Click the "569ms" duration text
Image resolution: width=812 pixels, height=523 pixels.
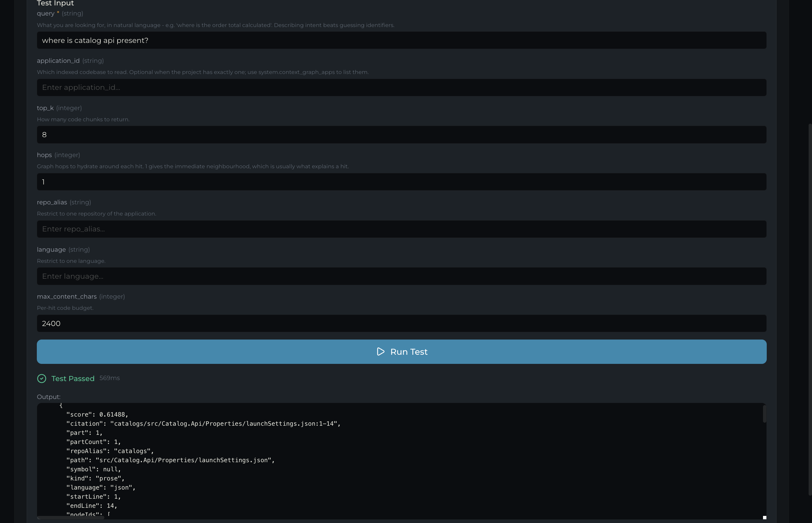click(109, 378)
